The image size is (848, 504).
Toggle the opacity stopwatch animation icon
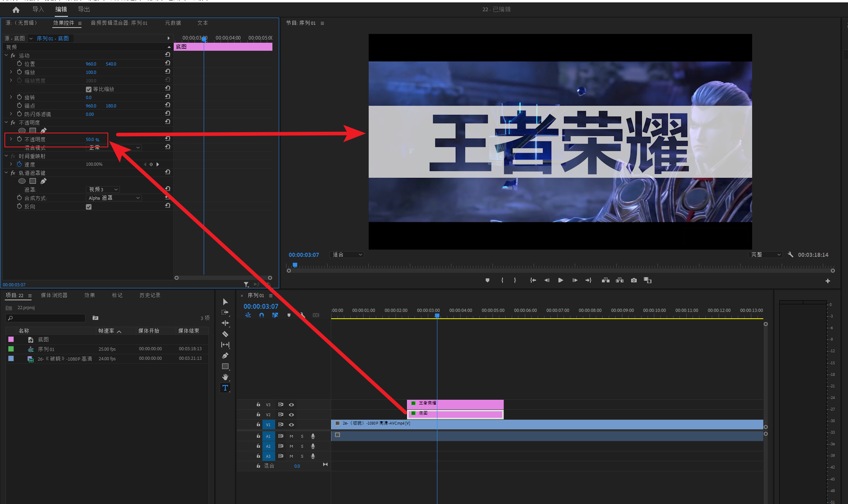[19, 139]
